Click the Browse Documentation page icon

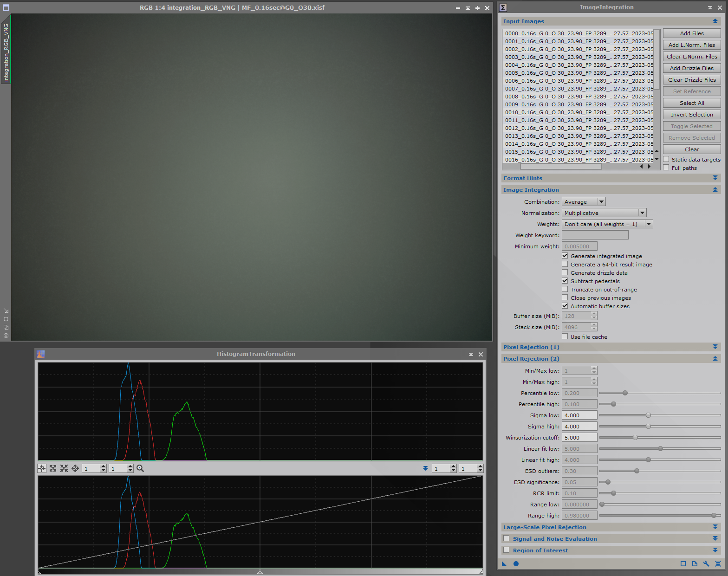coord(695,564)
